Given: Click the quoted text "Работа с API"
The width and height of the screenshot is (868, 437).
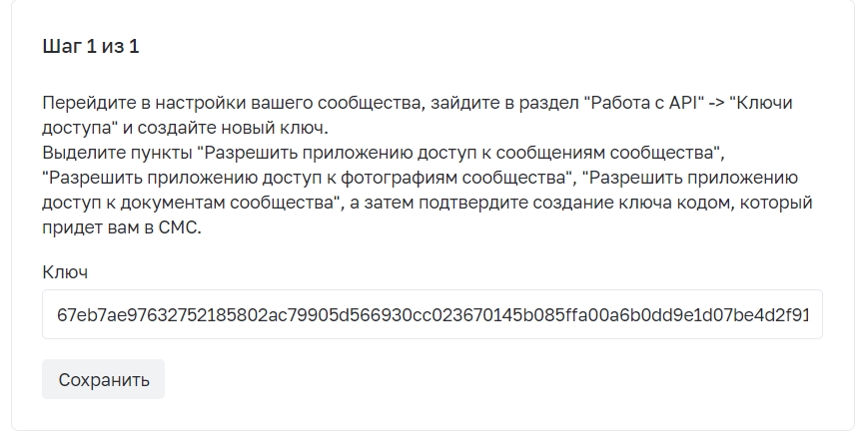Looking at the screenshot, I should tap(644, 103).
